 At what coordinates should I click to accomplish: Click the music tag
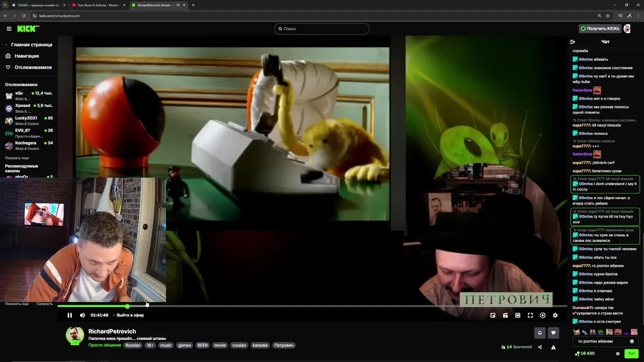point(166,345)
